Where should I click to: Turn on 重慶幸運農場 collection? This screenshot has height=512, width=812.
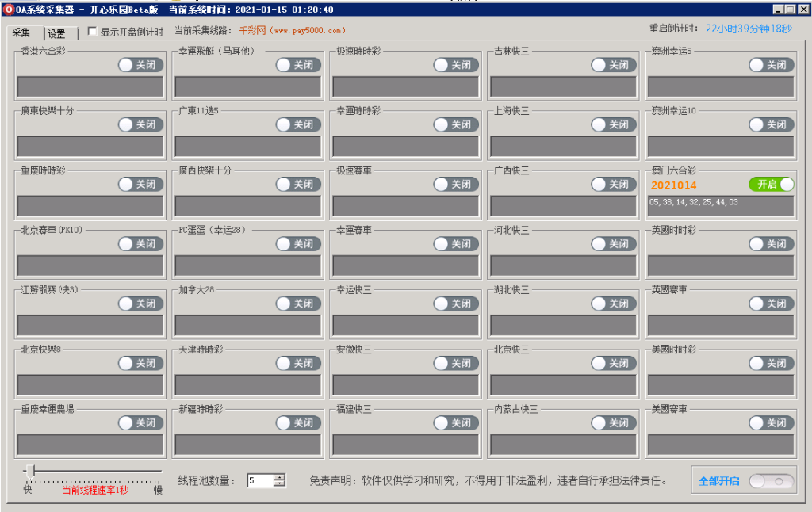point(140,422)
